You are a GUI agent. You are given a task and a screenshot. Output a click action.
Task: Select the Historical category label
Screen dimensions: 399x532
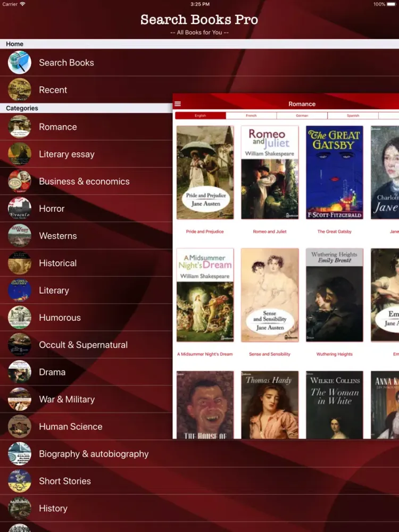point(57,263)
